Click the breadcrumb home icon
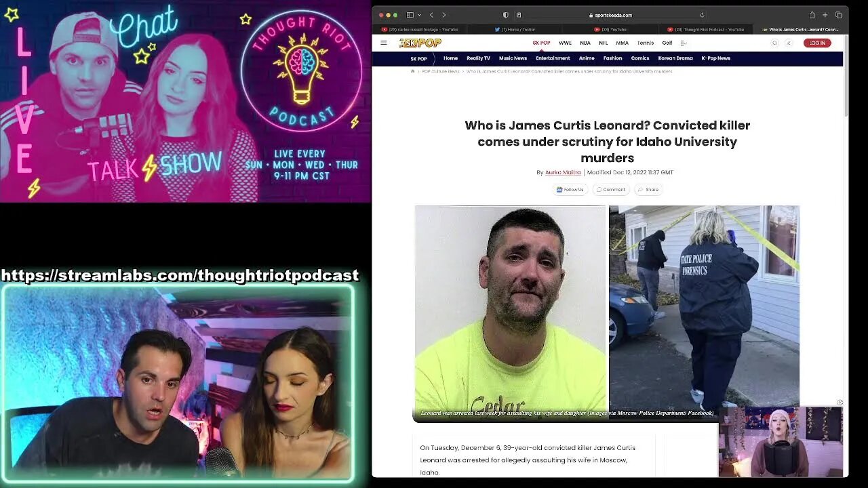Screen dimensions: 868x488 click(x=412, y=71)
